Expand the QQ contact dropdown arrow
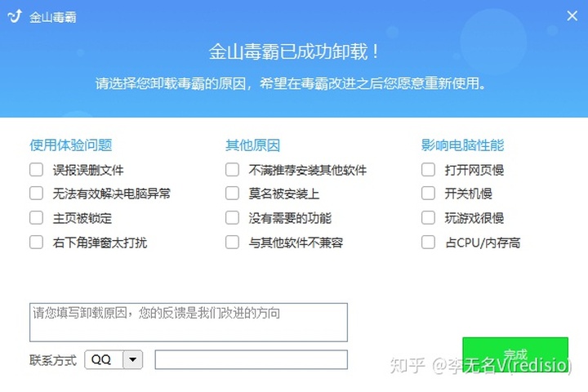This screenshot has width=588, height=392. click(x=133, y=359)
